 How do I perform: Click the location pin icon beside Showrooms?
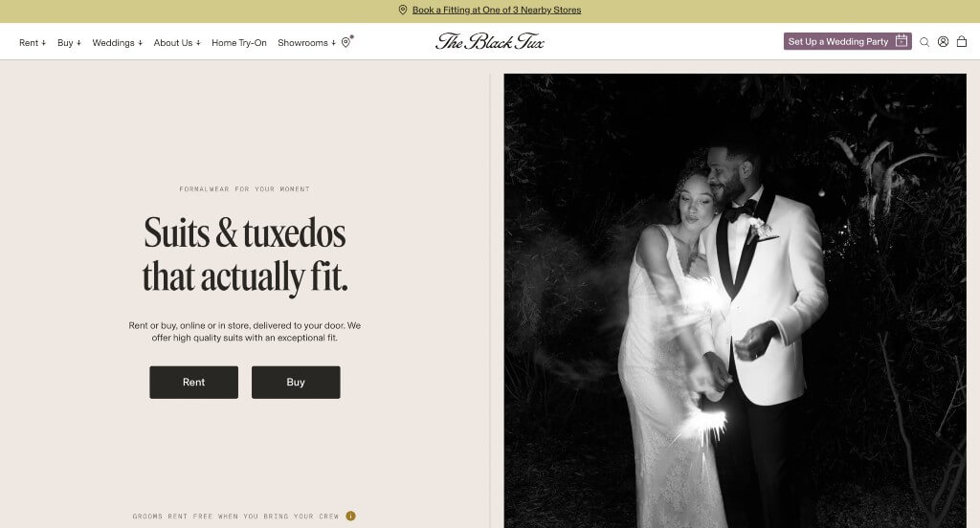[346, 42]
